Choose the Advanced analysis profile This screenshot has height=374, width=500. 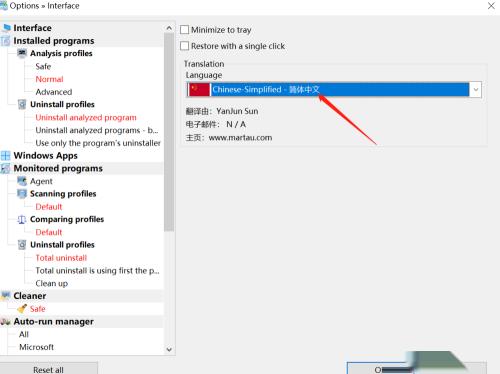pyautogui.click(x=54, y=92)
